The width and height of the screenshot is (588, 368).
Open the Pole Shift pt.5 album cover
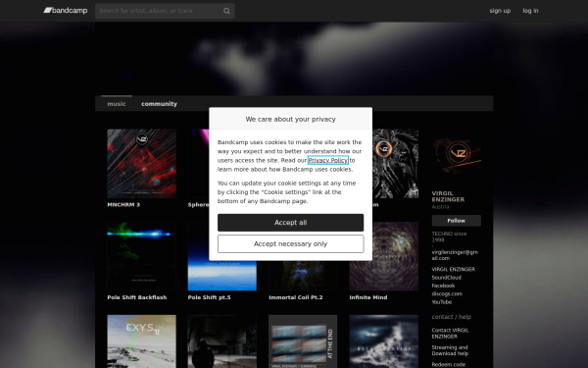tap(222, 276)
